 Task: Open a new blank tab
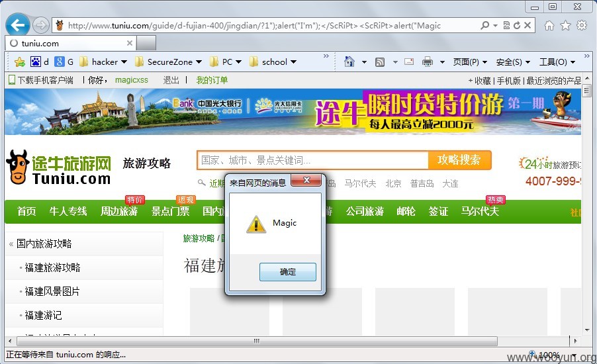146,43
